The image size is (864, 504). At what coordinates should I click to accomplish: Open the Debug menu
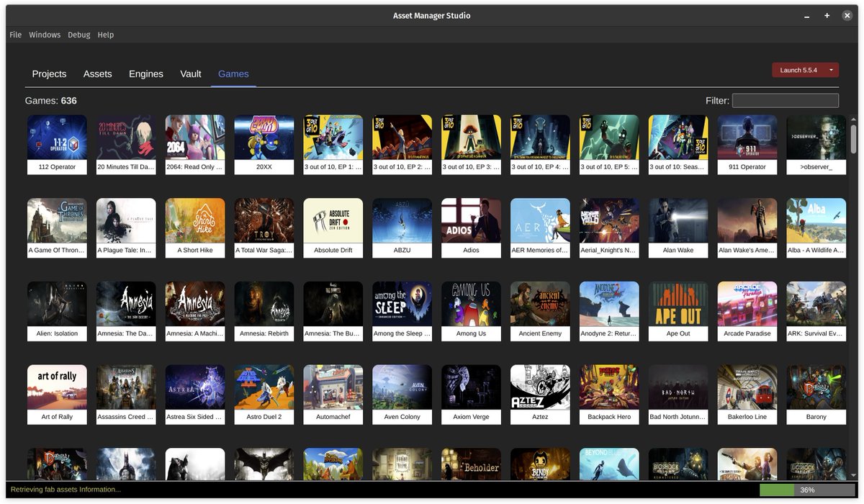pos(79,35)
